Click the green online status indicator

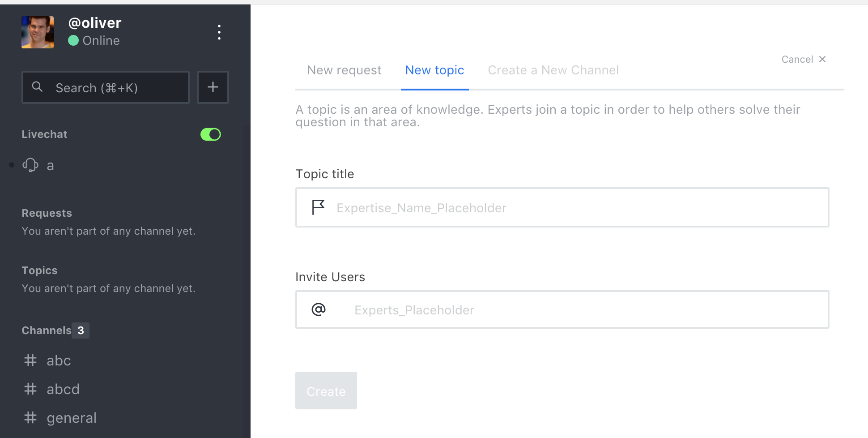[x=74, y=40]
